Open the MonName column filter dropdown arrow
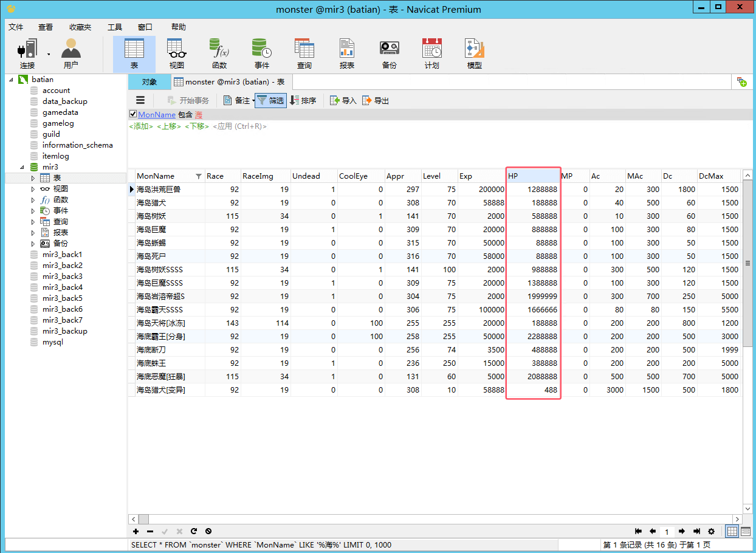756x553 pixels. tap(198, 176)
